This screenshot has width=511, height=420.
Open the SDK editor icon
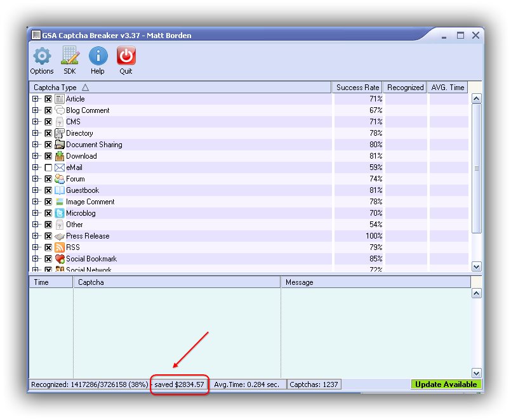tap(70, 55)
